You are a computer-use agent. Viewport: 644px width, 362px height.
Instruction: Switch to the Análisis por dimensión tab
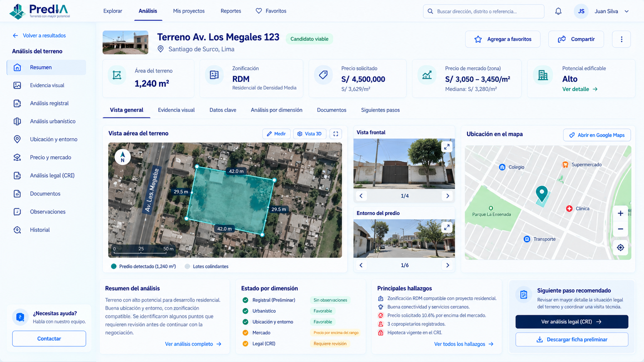coord(277,110)
